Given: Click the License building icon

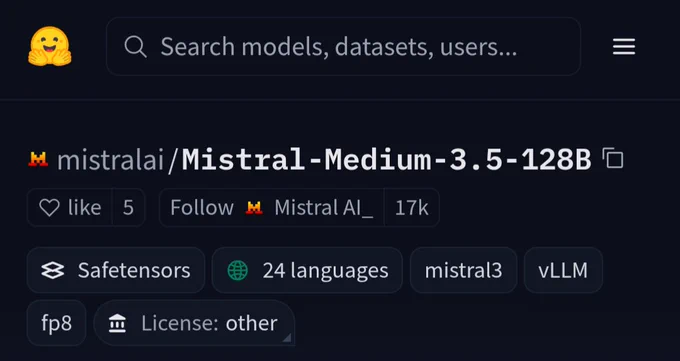Looking at the screenshot, I should click(x=117, y=324).
